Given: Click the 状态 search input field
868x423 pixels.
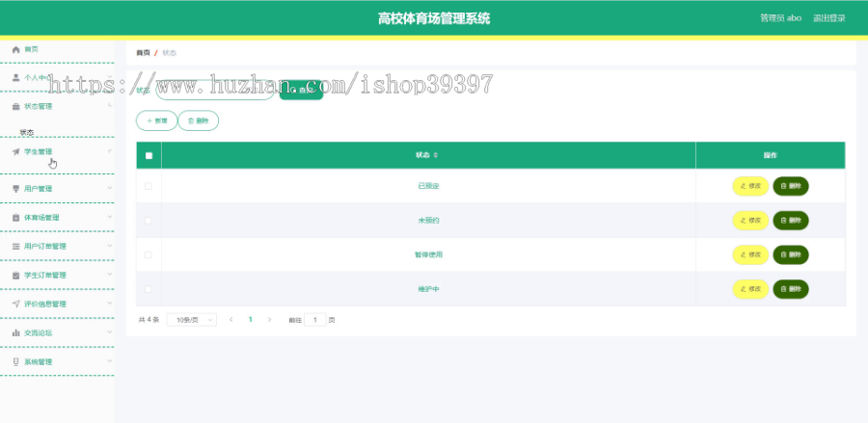Looking at the screenshot, I should [x=215, y=90].
